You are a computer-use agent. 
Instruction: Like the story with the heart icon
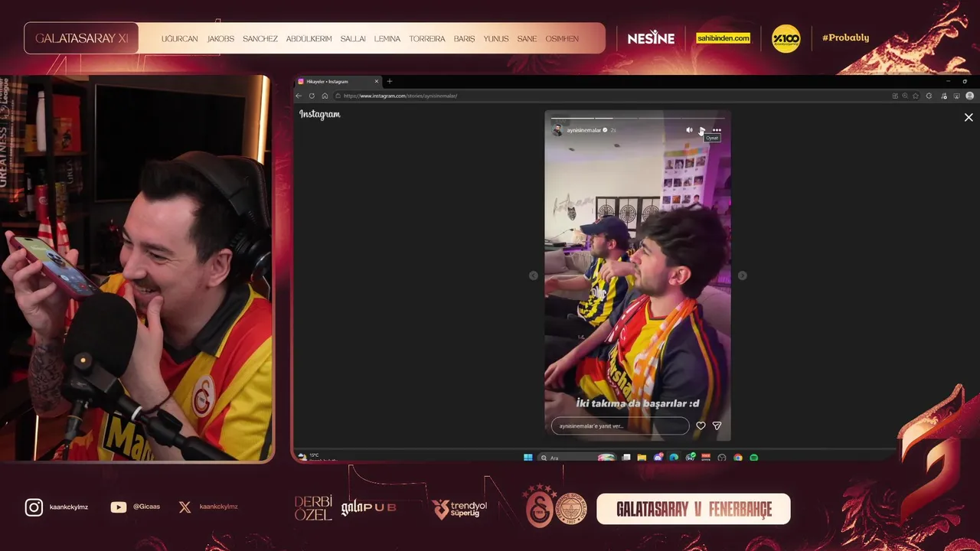click(701, 425)
